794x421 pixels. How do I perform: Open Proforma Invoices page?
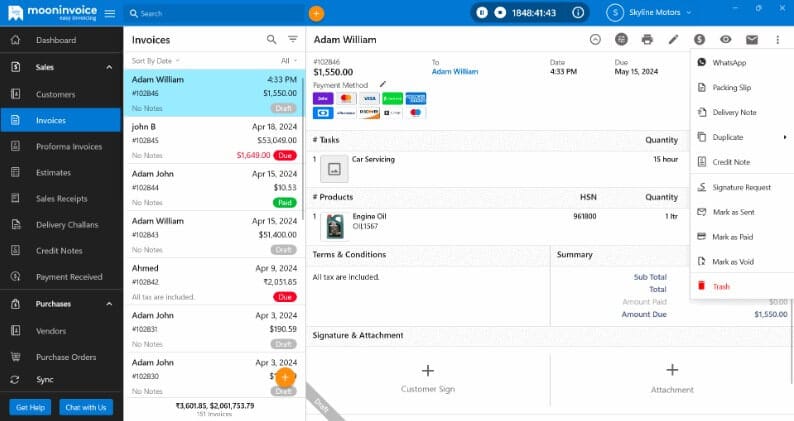point(61,146)
